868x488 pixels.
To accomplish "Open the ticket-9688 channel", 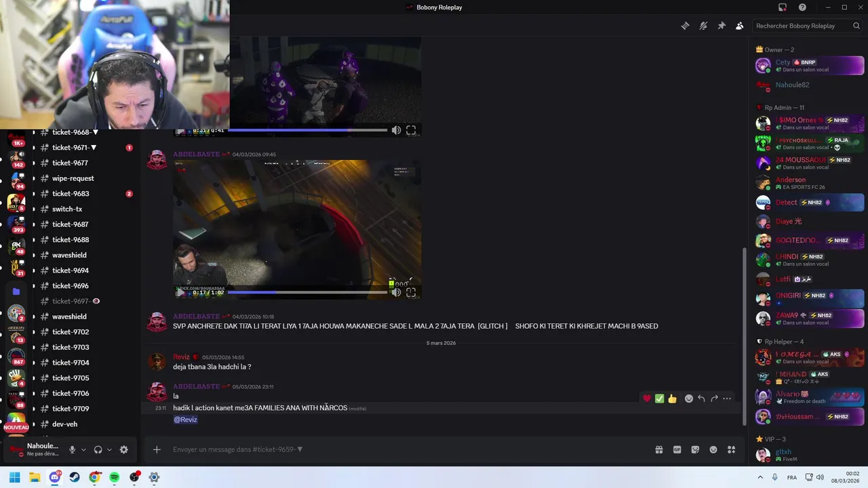I will (x=71, y=240).
